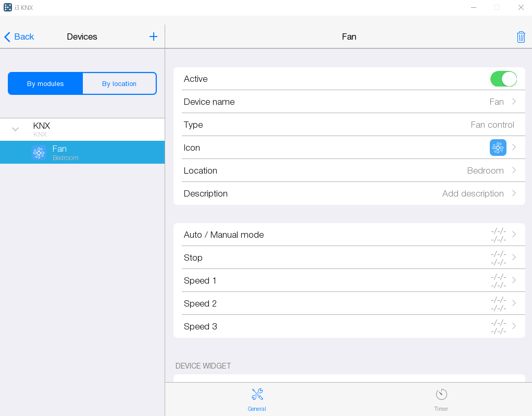
Task: Open Location Bedroom selector
Action: pyautogui.click(x=349, y=170)
